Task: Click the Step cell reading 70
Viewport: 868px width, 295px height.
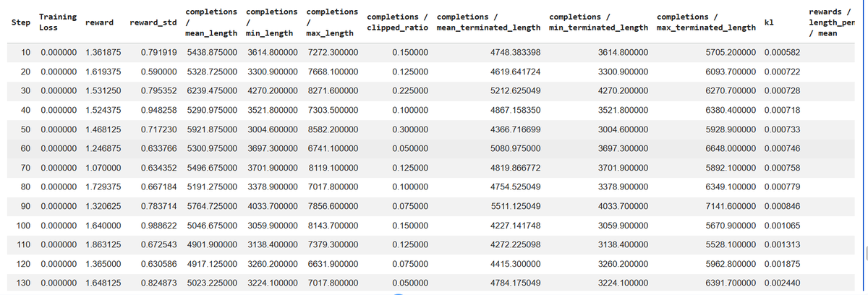Action: click(25, 168)
